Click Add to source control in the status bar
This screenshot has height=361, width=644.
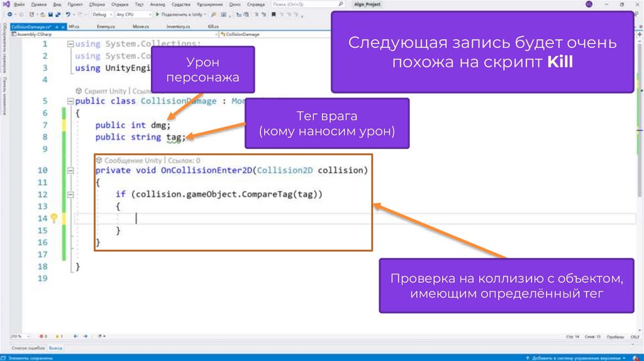[x=576, y=358]
